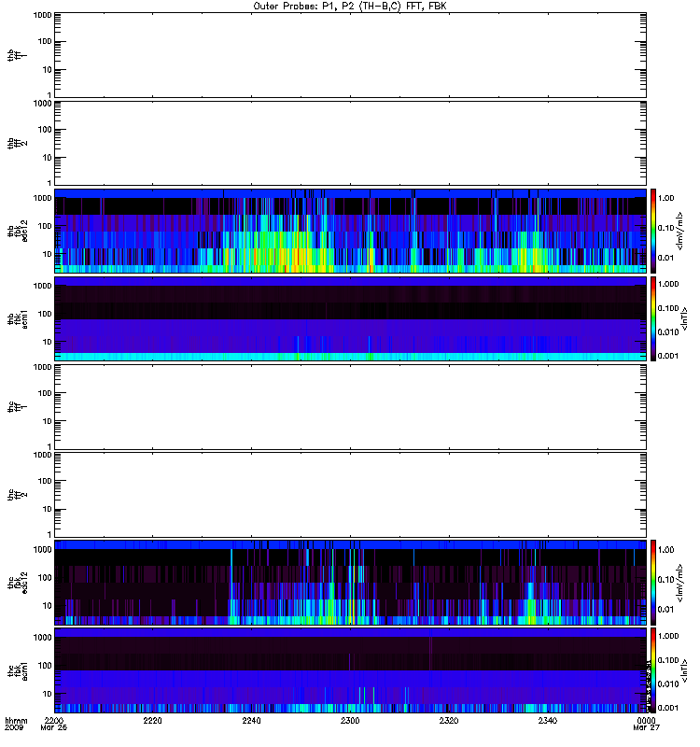Click the <|nT|> unit label beside thc scm1 color bar

coord(684,670)
